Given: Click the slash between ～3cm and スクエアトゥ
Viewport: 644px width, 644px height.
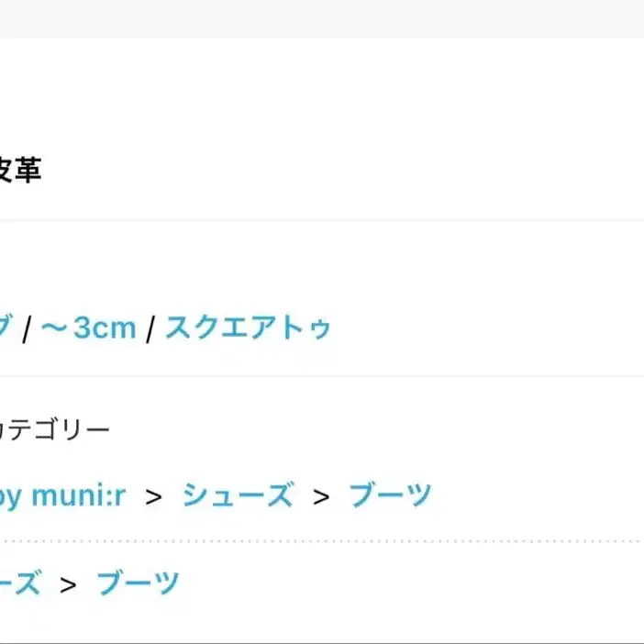Looking at the screenshot, I should click(150, 328).
